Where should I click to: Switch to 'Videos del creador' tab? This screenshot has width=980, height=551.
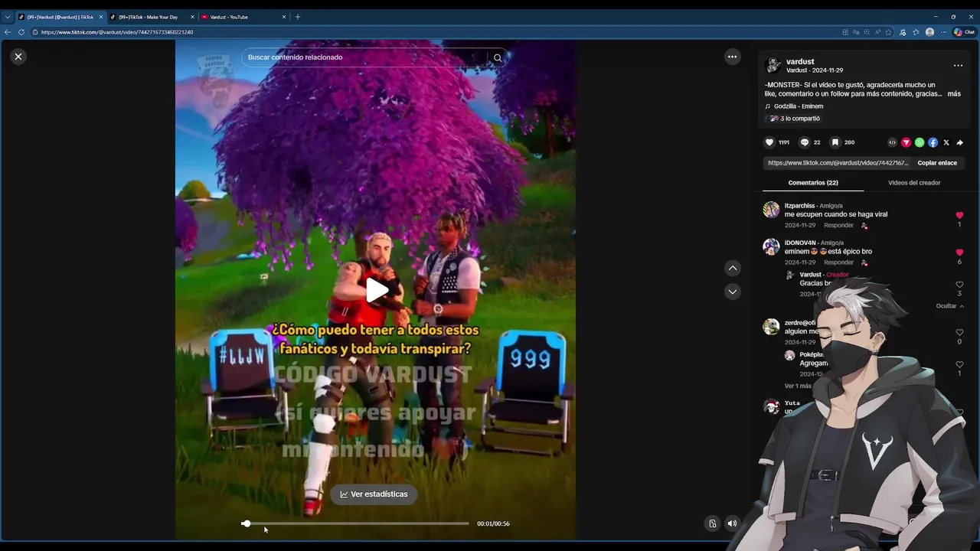tap(914, 183)
